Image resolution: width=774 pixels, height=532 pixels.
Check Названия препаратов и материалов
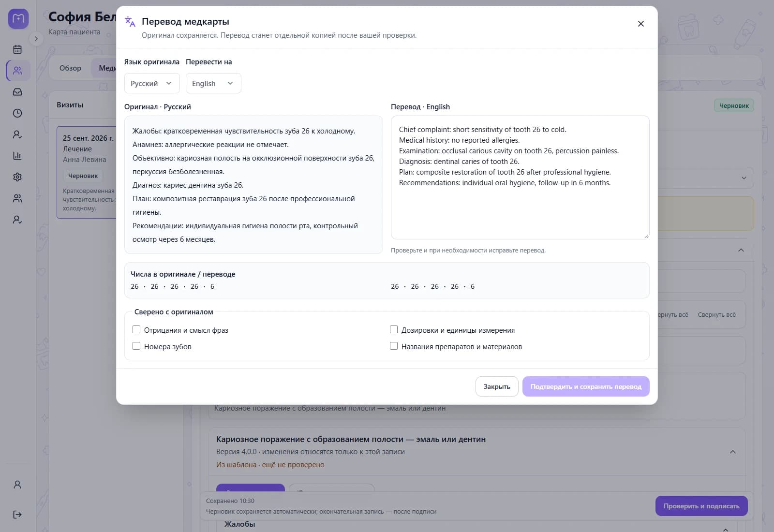pos(394,346)
